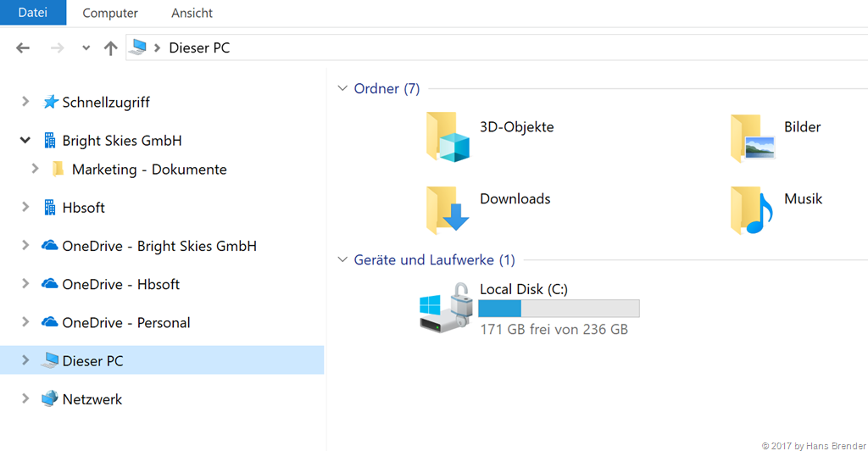Switch to the Ansicht ribbon tab

point(192,13)
